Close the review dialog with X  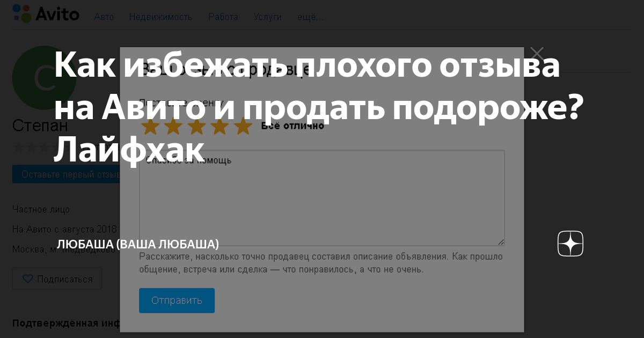537,54
